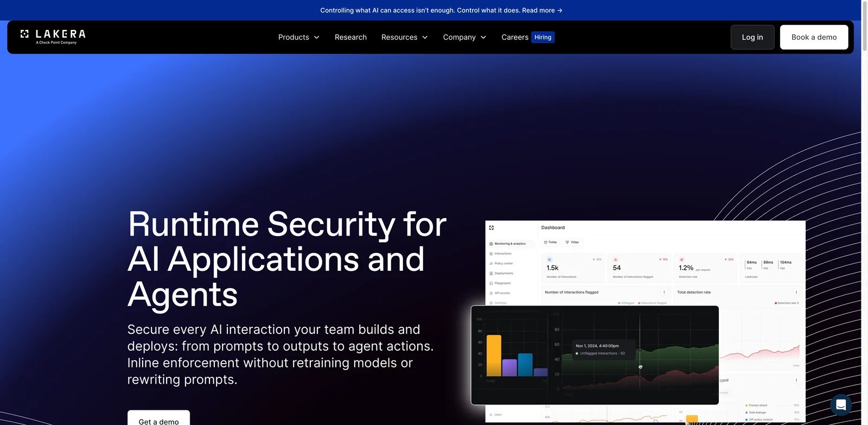Expand the Products dropdown menu
The width and height of the screenshot is (868, 425).
click(299, 37)
